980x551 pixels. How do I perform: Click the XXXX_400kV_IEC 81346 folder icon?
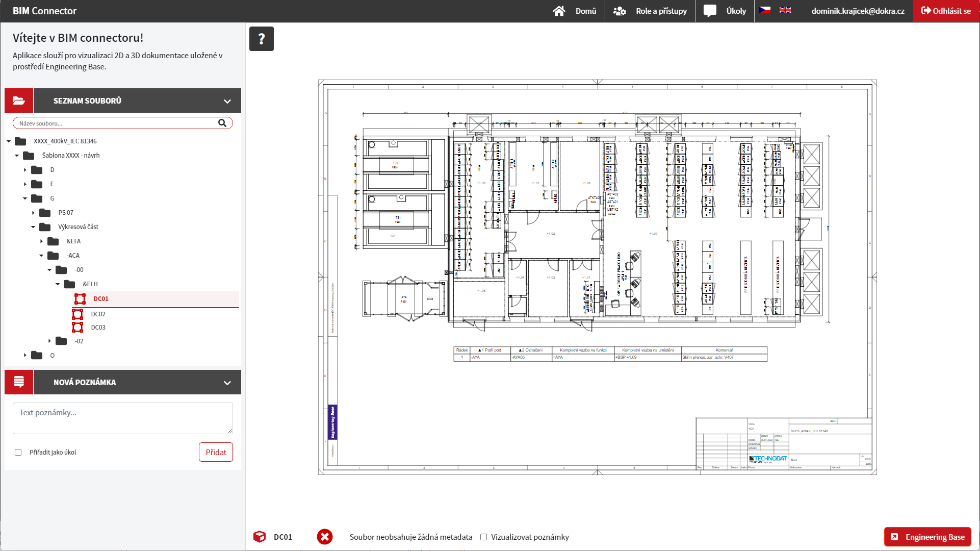click(20, 141)
